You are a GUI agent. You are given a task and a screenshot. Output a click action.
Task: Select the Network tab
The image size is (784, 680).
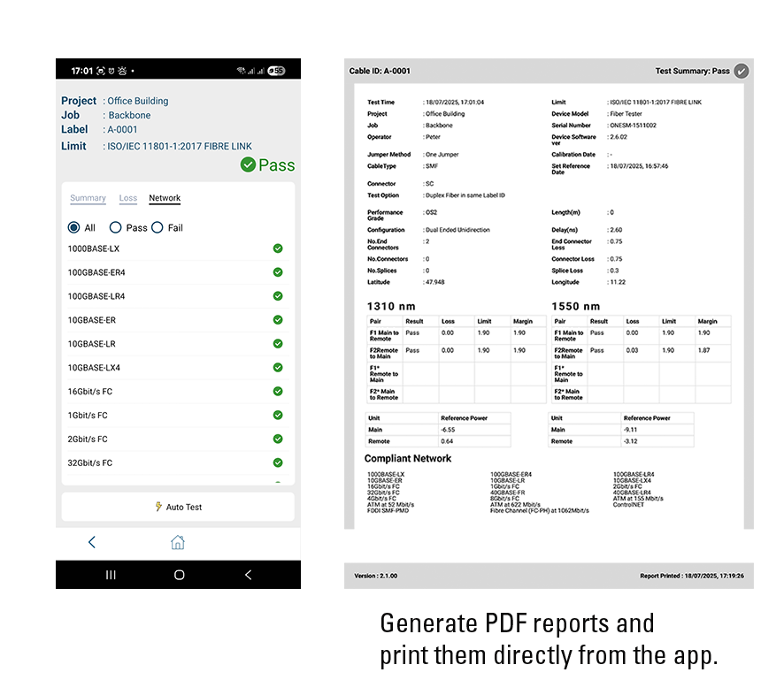pos(165,198)
